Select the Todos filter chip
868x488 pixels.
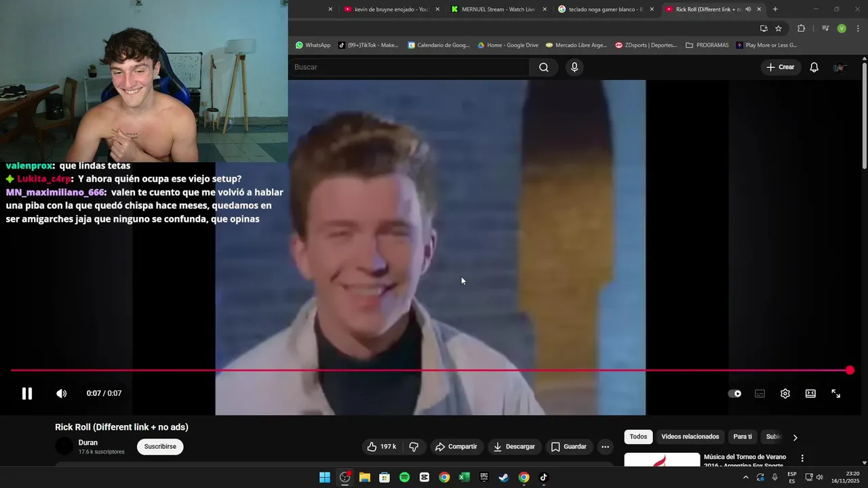(x=638, y=436)
